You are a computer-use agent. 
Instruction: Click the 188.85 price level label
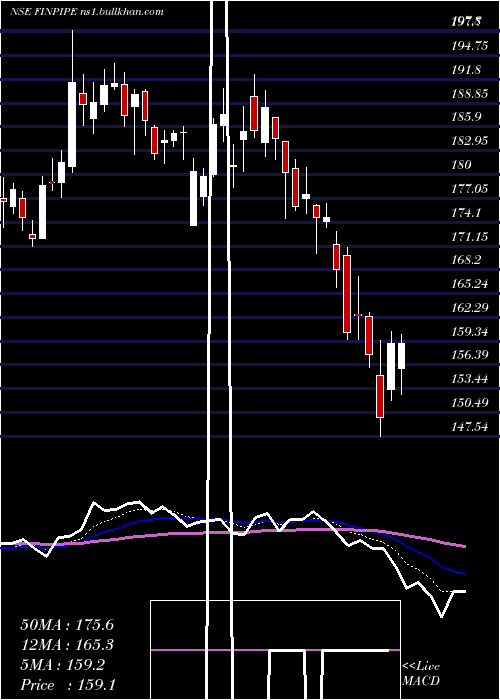pyautogui.click(x=469, y=93)
